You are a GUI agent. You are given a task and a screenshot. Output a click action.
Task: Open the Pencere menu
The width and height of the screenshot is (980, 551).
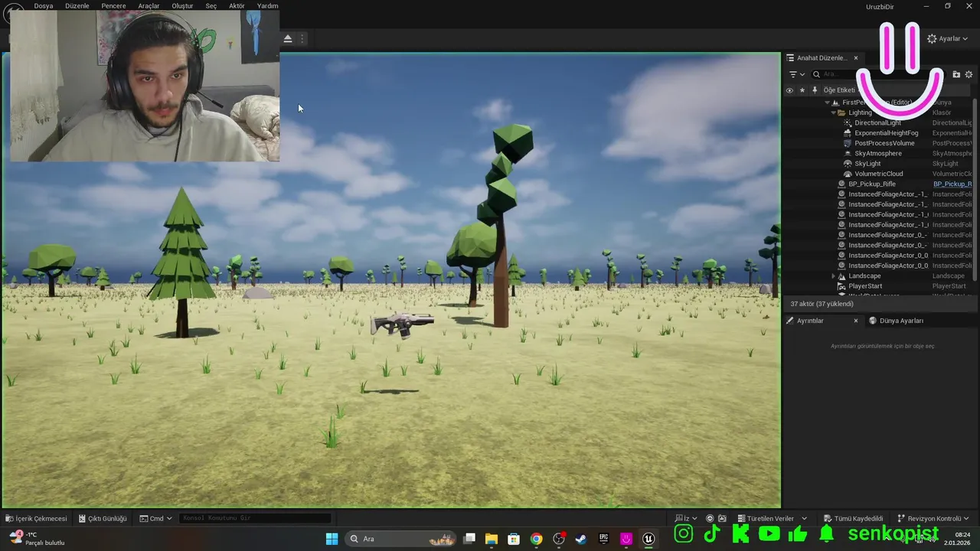tap(113, 5)
